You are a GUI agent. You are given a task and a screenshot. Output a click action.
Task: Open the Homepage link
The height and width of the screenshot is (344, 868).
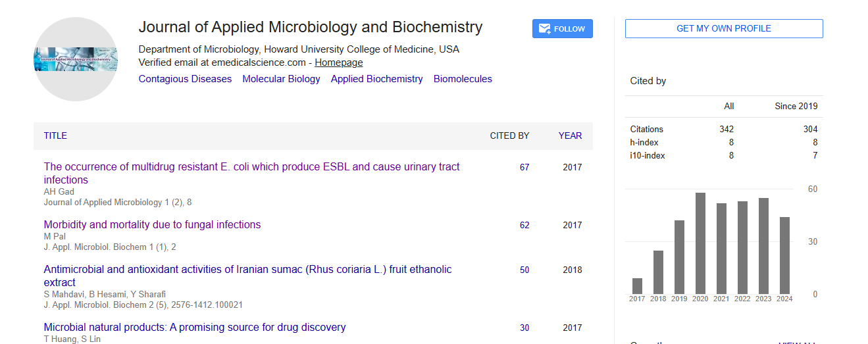[x=338, y=62]
